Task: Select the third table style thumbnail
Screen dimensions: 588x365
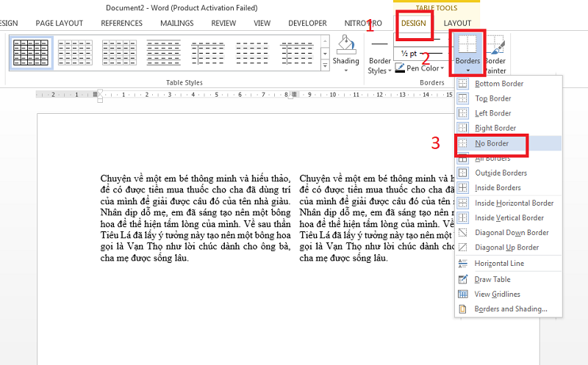Action: click(119, 53)
